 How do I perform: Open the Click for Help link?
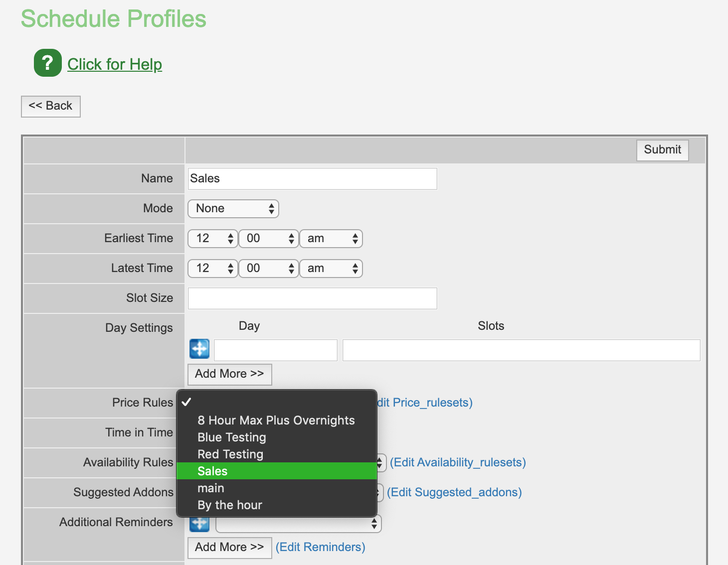coord(115,64)
